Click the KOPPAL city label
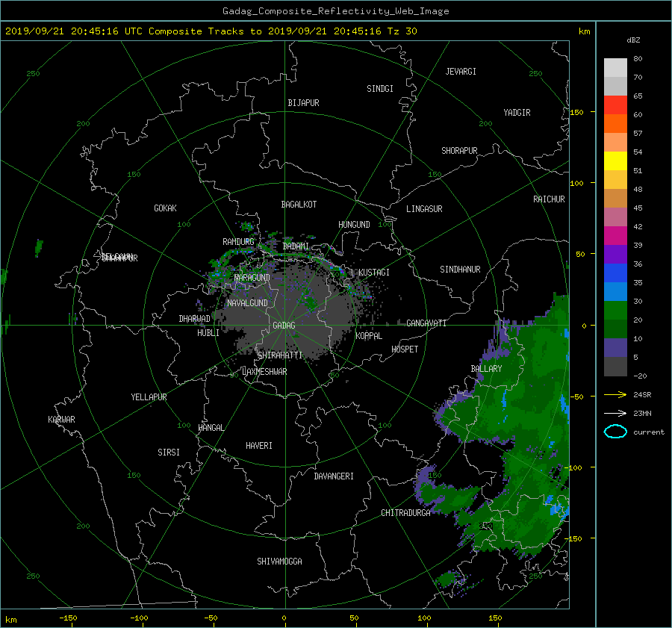The image size is (672, 628). [x=369, y=336]
